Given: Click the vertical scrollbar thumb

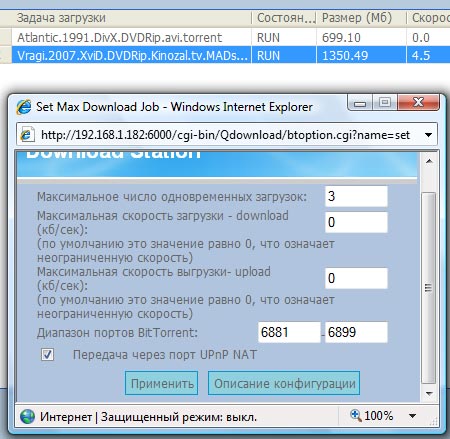Looking at the screenshot, I should (x=429, y=288).
